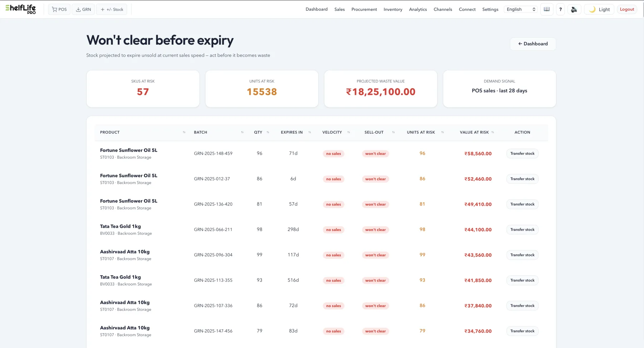Transfer stock for batch GRN-2025-096-304
This screenshot has height=348, width=644.
point(522,255)
